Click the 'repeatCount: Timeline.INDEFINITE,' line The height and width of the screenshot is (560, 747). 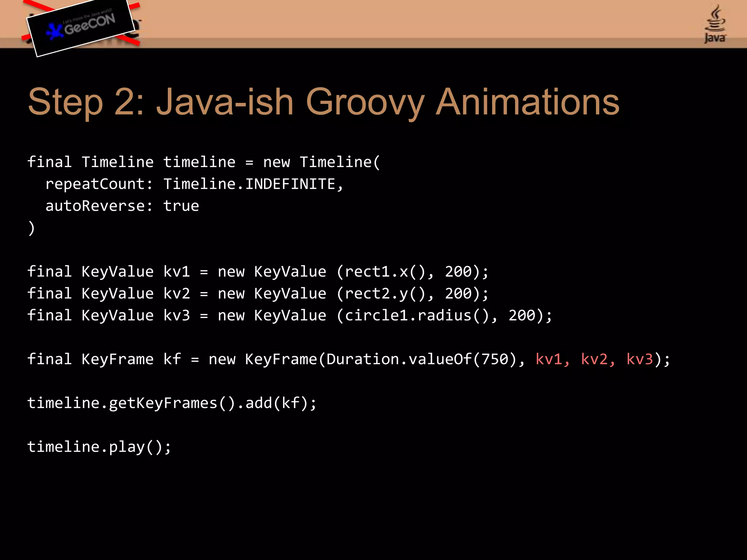[194, 184]
